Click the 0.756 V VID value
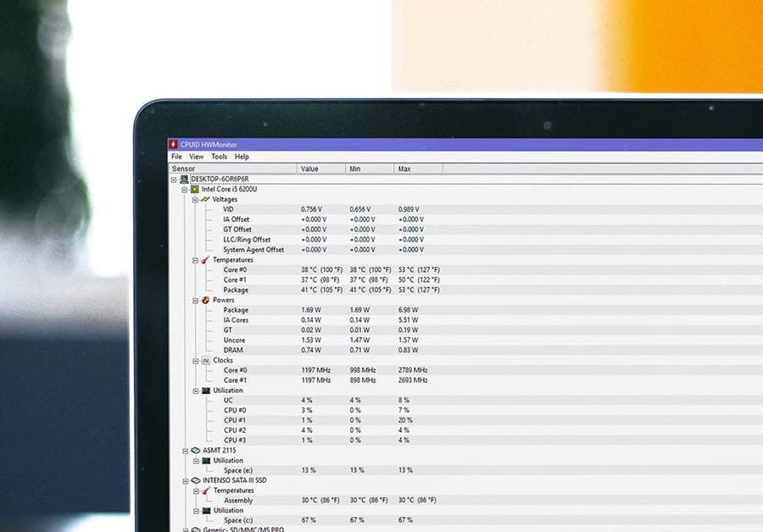The height and width of the screenshot is (532, 763). 311,209
